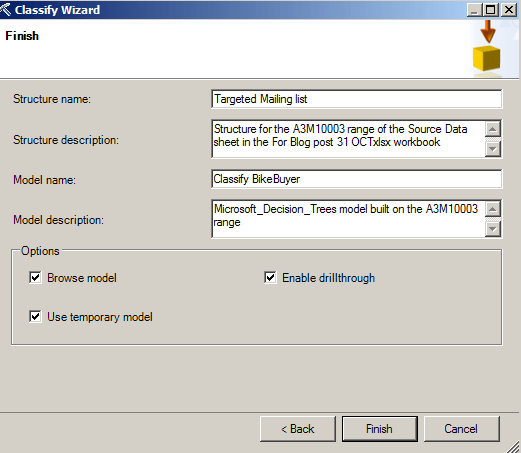Click the Structure description label

pyautogui.click(x=66, y=140)
